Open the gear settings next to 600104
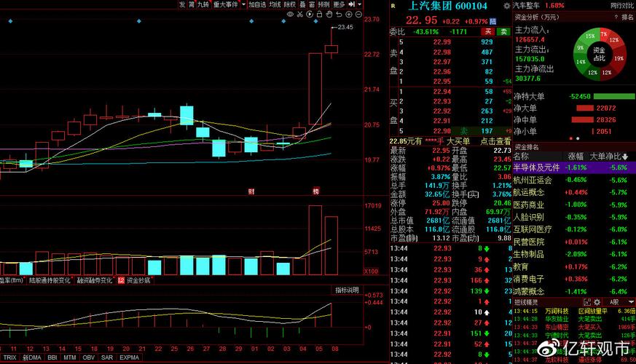636x364 pixels. pos(506,6)
